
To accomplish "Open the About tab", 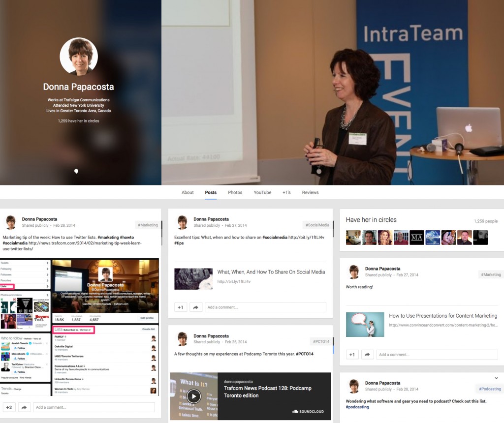I will click(188, 192).
